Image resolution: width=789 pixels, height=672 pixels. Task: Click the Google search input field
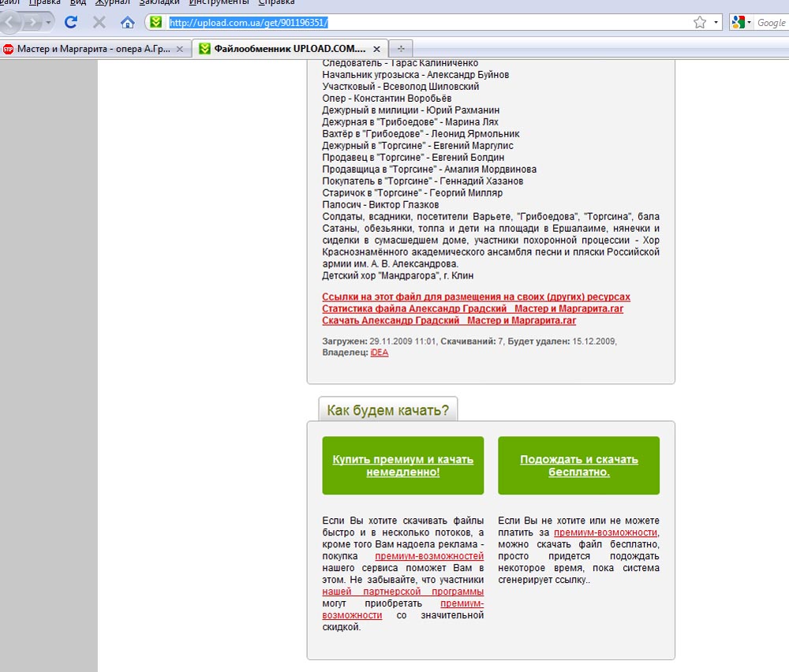coord(771,22)
